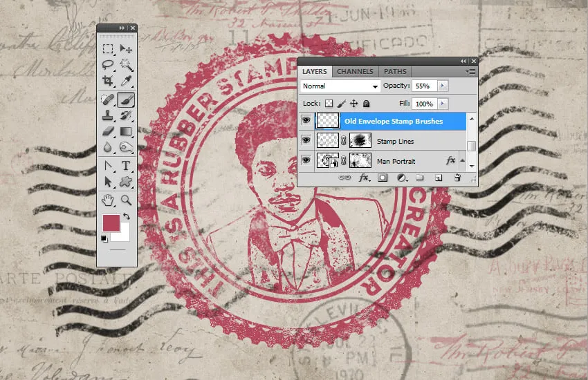Choose the Horizontal Type tool
Image resolution: width=588 pixels, height=380 pixels.
point(126,165)
